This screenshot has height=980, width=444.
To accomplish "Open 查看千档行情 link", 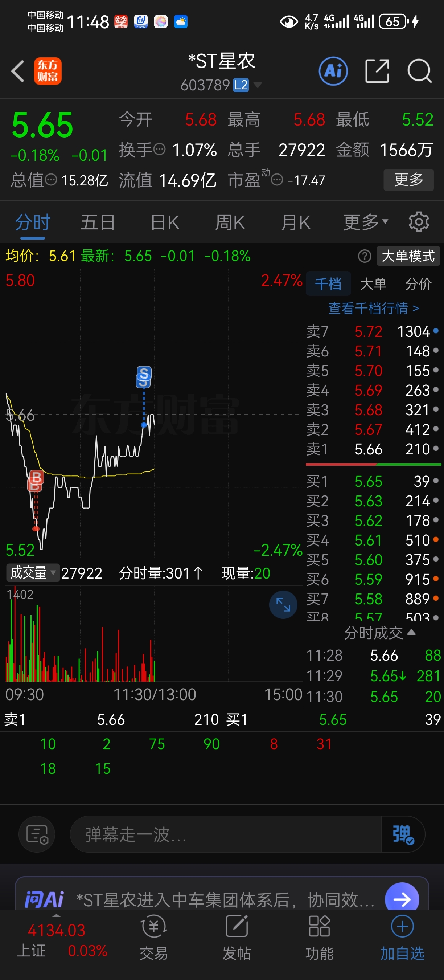I will pyautogui.click(x=373, y=308).
